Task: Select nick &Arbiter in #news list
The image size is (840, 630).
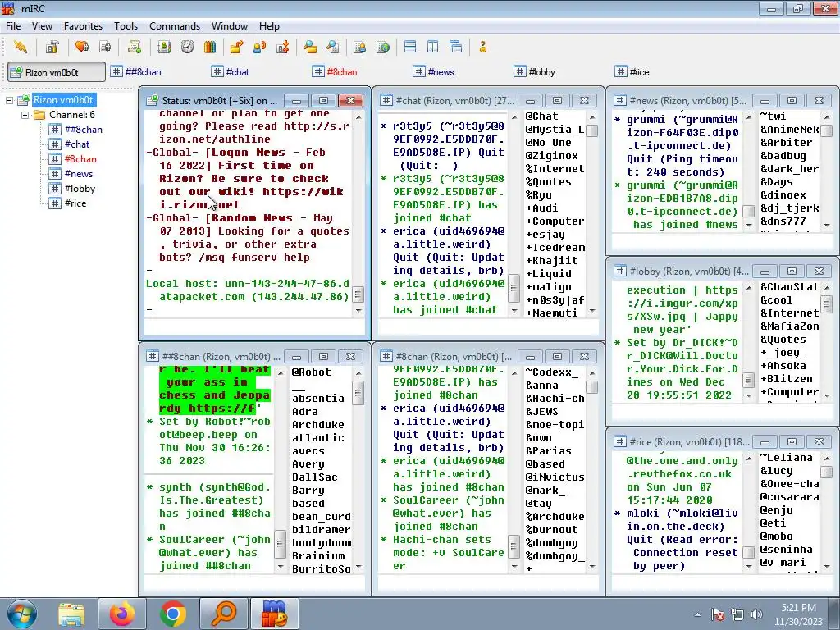Action: tap(787, 143)
